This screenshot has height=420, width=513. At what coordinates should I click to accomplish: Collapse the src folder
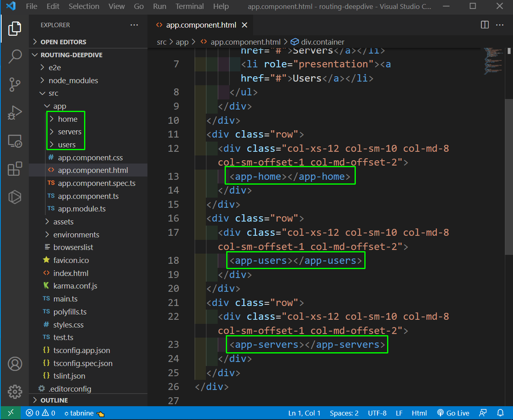click(88, 93)
